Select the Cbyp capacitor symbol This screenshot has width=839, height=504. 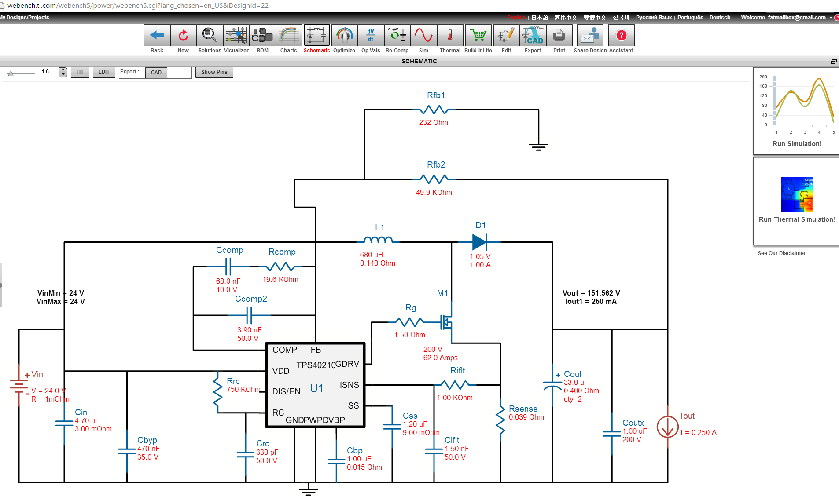127,451
